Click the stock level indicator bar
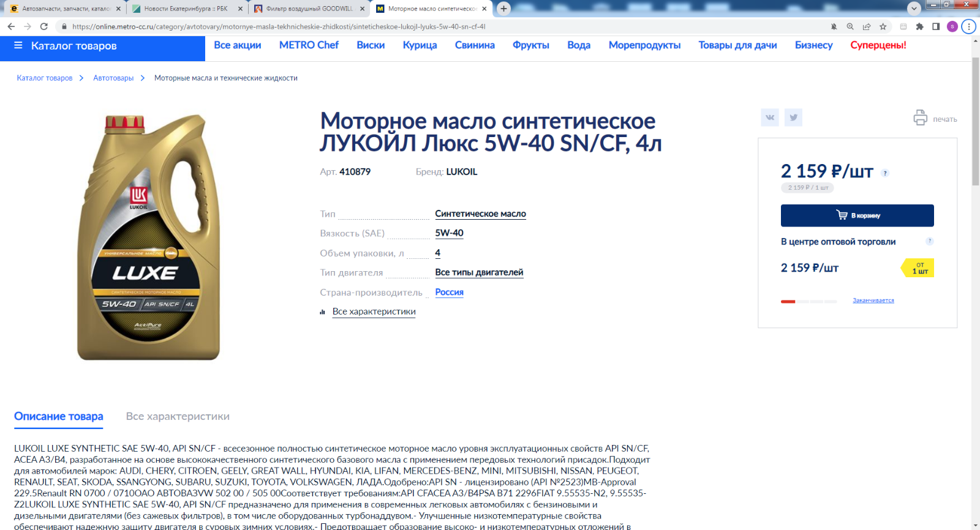Screen dimensions: 980x530 coord(809,302)
